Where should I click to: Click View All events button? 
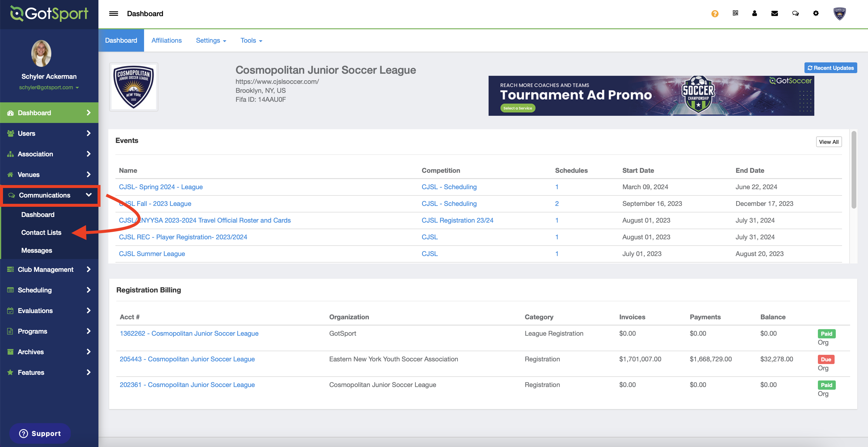[x=829, y=141]
